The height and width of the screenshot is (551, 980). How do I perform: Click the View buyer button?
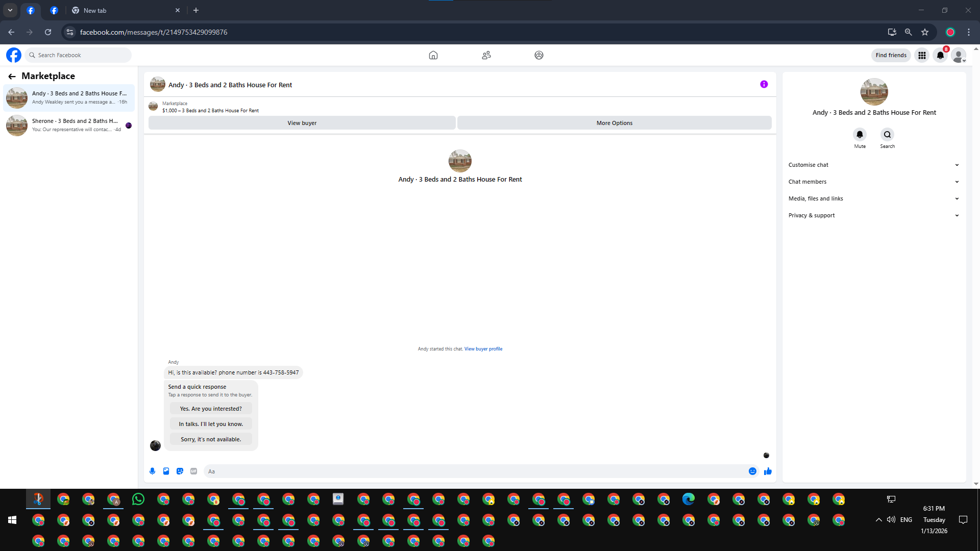pos(302,123)
